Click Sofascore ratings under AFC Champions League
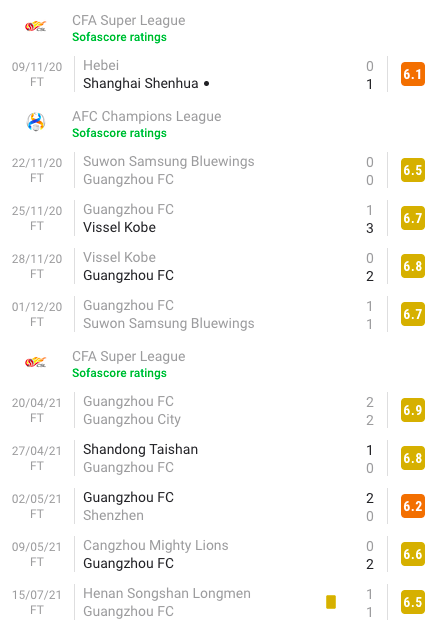439x635 pixels. point(119,133)
